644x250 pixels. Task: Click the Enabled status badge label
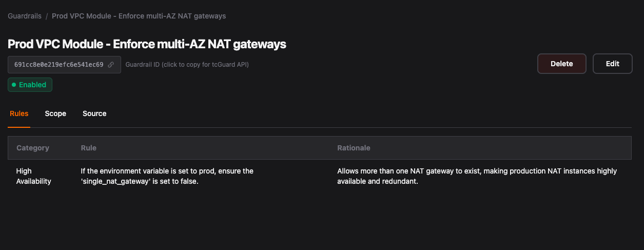click(32, 85)
